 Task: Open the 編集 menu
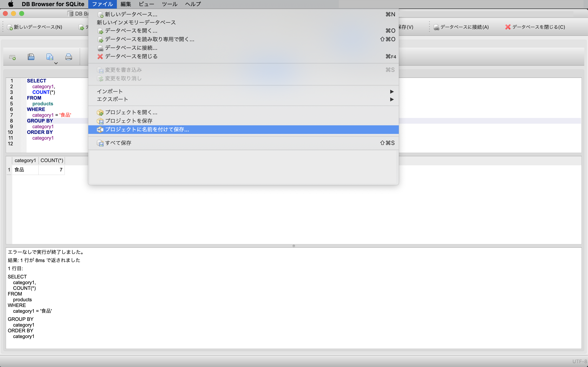point(126,4)
